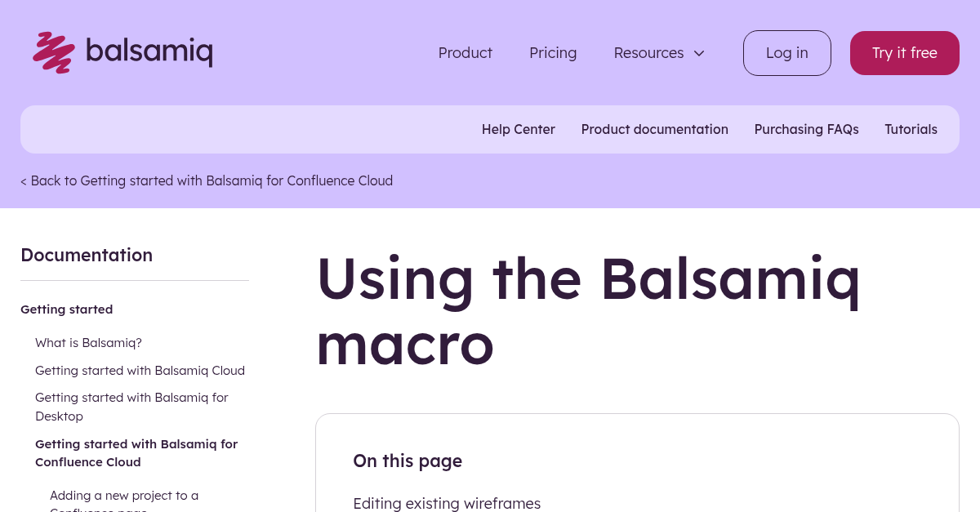This screenshot has width=980, height=512.
Task: Click the Balsamiq logo icon
Action: click(x=53, y=52)
